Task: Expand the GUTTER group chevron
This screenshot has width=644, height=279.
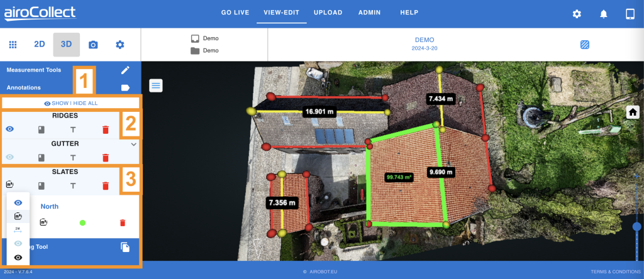Action: coord(133,144)
